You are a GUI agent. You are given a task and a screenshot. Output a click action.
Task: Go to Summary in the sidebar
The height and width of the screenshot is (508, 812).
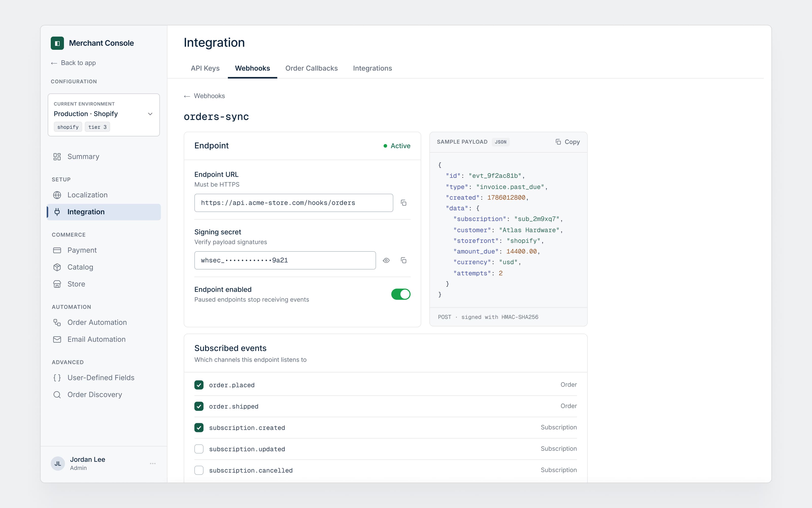coord(104,156)
